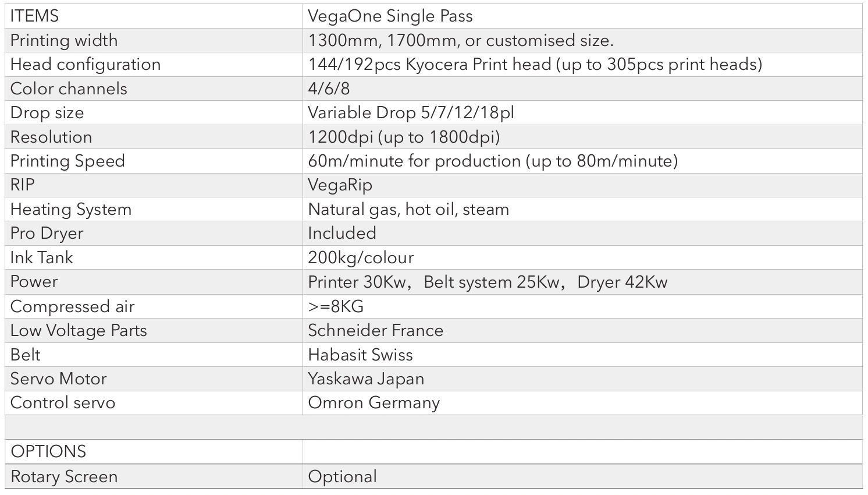Select the Habasit Swiss belt value

pyautogui.click(x=360, y=355)
